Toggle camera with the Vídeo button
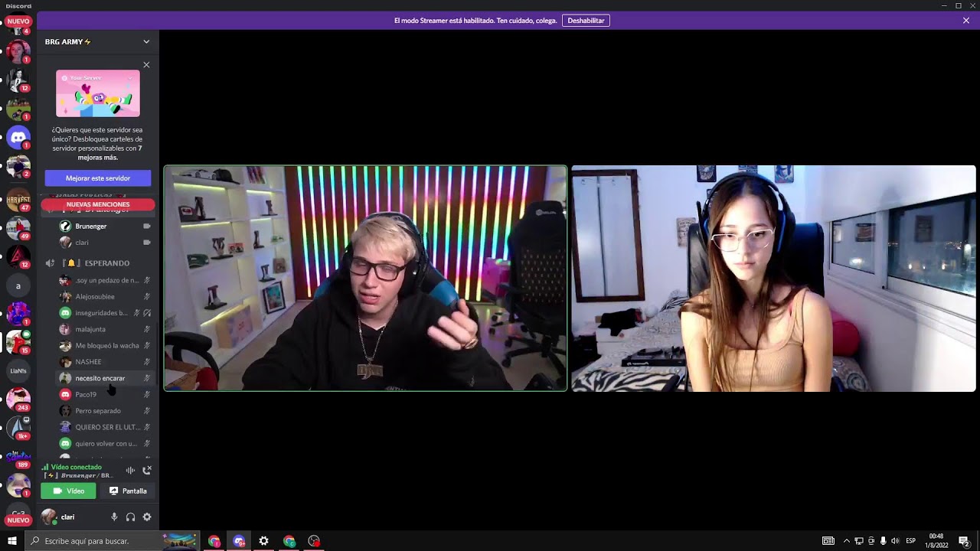 click(68, 491)
